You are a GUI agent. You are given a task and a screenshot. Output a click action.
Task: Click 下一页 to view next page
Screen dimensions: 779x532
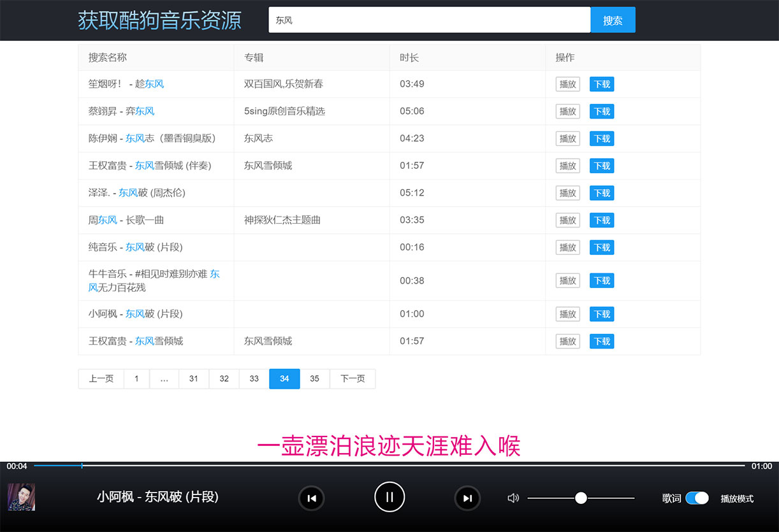coord(353,378)
